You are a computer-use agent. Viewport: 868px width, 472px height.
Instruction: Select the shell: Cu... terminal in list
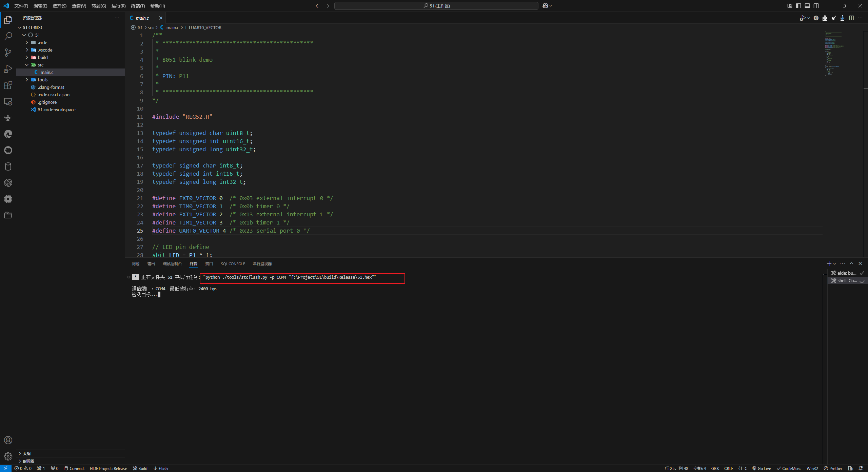coord(847,280)
